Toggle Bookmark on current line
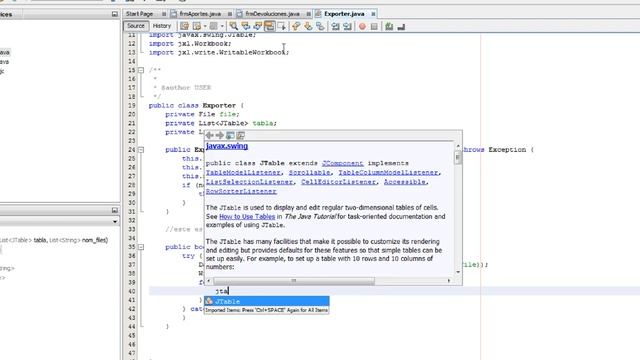The image size is (640, 360). (320, 27)
